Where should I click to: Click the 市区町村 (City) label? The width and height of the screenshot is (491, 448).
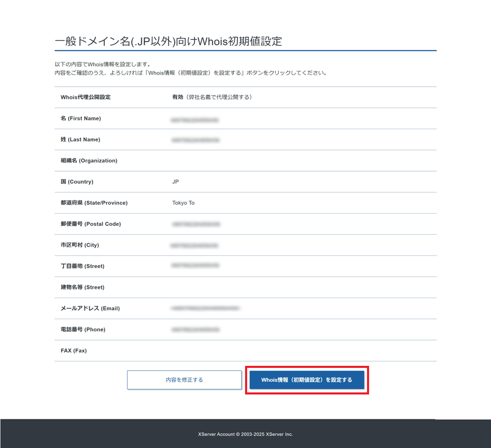coord(80,245)
